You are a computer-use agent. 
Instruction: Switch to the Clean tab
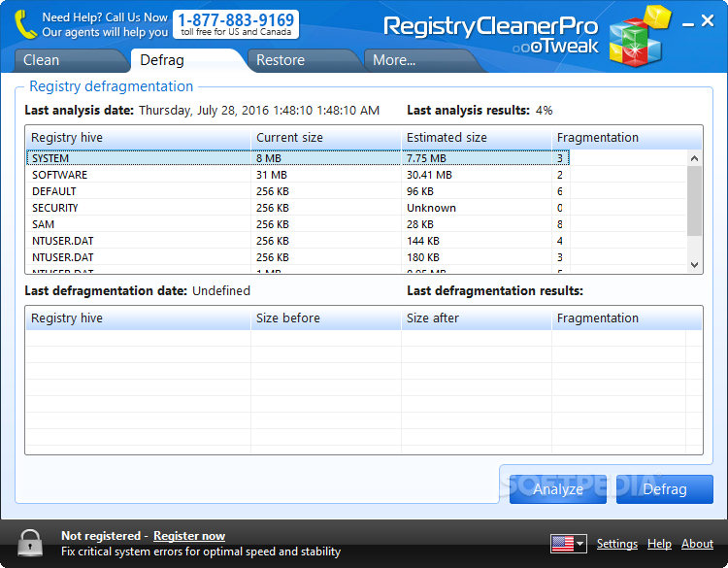(70, 60)
